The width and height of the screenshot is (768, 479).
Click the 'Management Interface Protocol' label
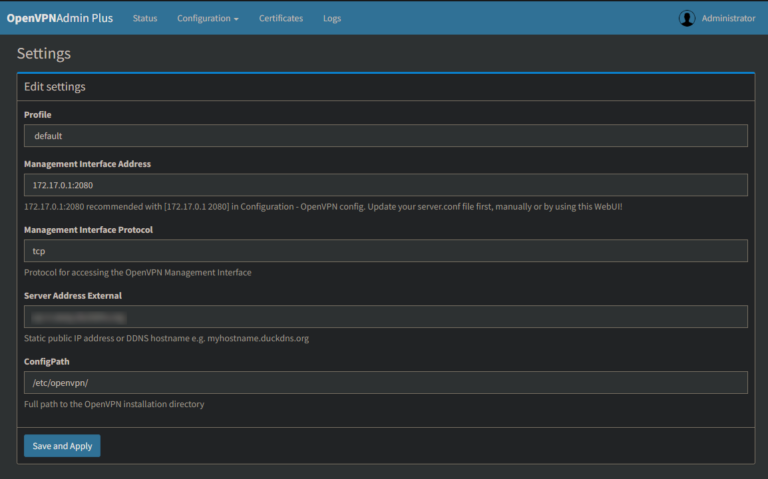88,230
